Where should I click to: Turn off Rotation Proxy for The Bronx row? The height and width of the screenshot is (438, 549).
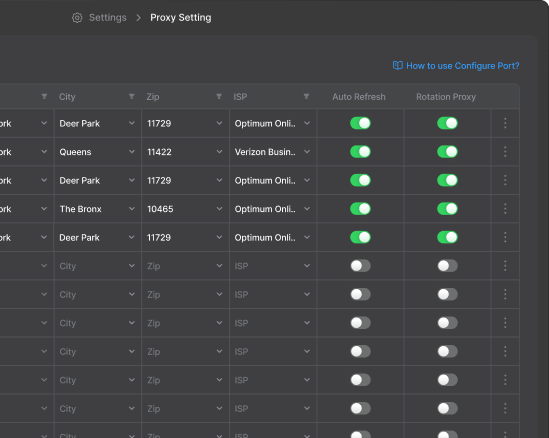(x=447, y=209)
